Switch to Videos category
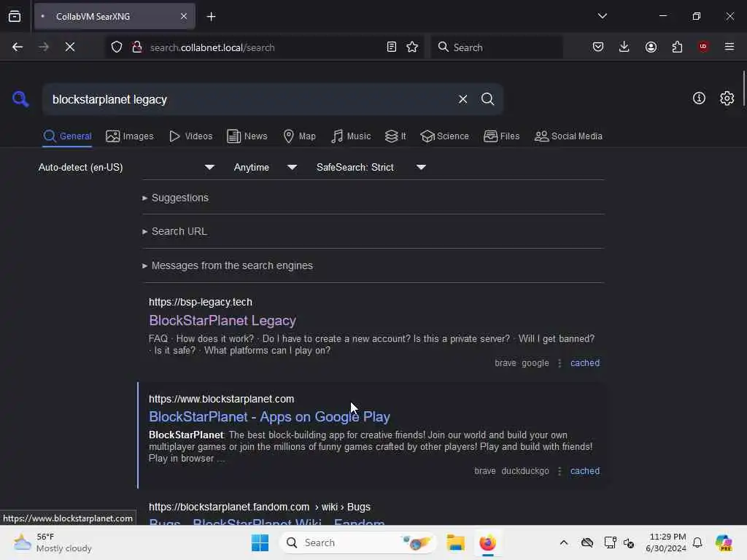Screen dimensions: 747x560 click(x=191, y=136)
